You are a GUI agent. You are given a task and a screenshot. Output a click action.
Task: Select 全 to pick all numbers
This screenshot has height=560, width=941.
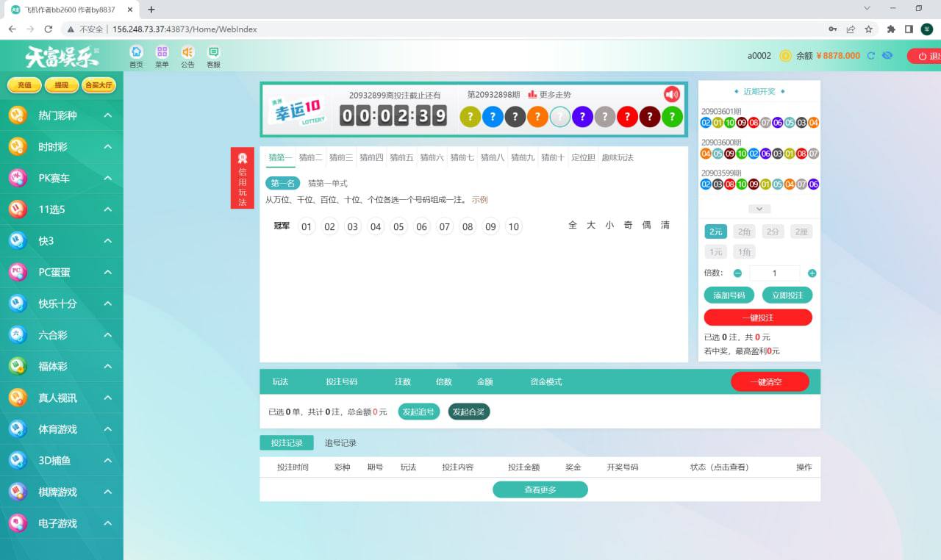point(573,226)
